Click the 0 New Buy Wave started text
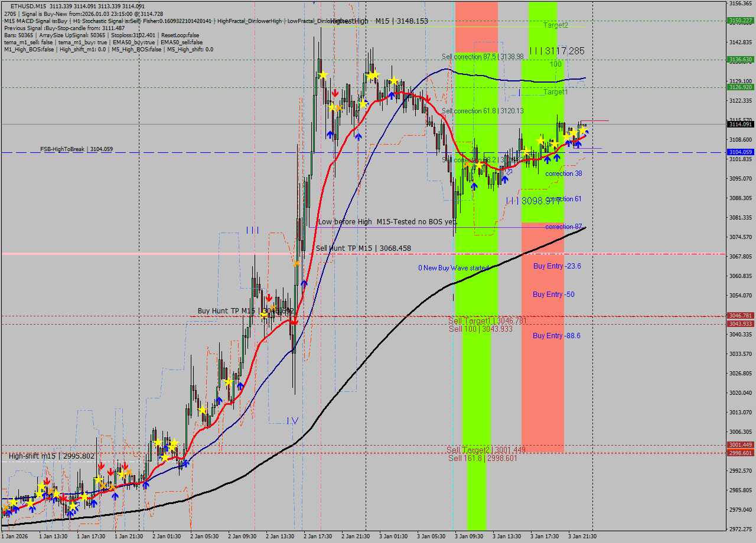The image size is (756, 543). coord(454,268)
